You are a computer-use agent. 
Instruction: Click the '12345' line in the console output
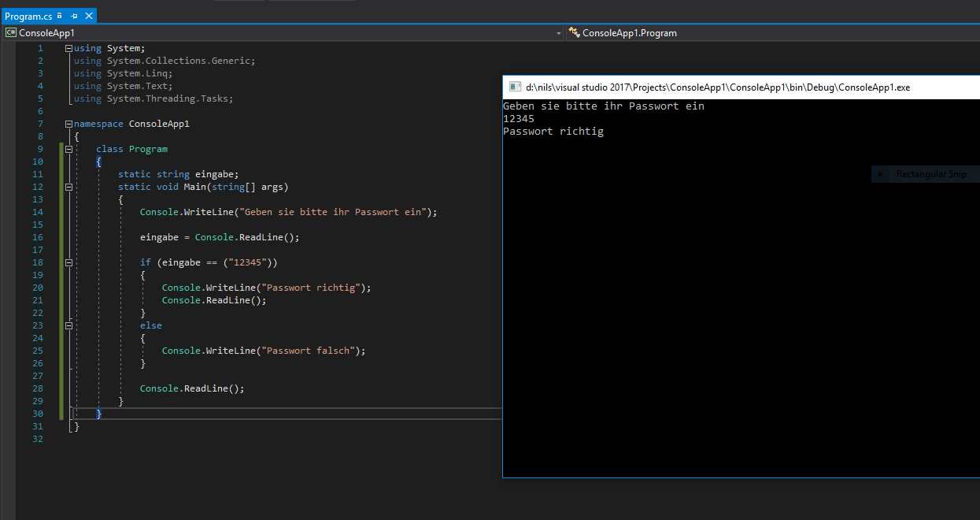coord(519,119)
